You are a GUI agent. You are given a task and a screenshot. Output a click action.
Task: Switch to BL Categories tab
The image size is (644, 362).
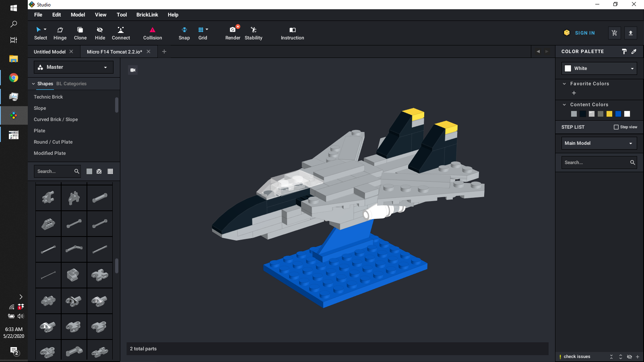click(x=71, y=84)
